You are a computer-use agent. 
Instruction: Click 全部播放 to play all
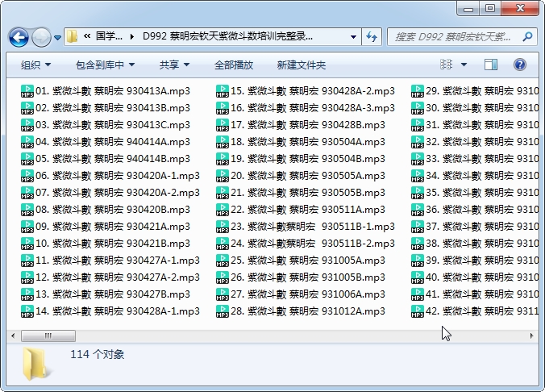pyautogui.click(x=234, y=65)
